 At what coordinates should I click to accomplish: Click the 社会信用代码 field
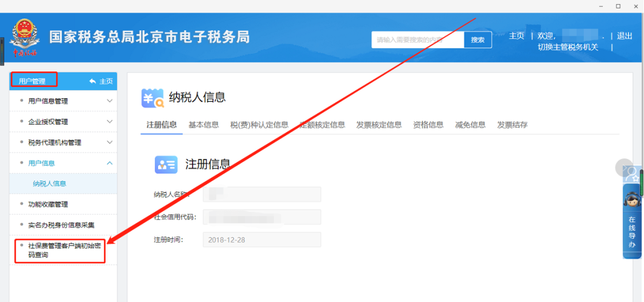click(262, 217)
